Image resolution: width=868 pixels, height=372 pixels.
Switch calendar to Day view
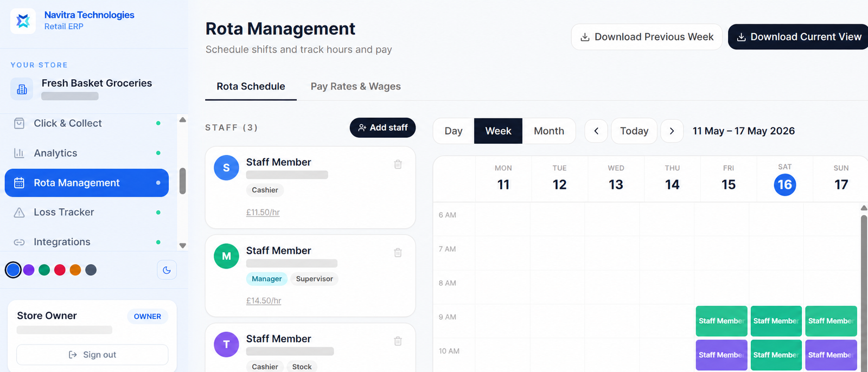pos(454,131)
